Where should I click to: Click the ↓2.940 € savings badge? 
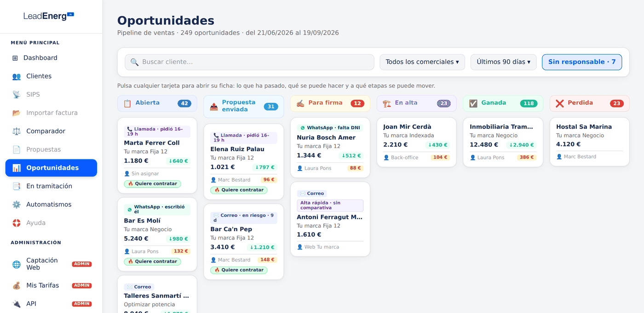tap(522, 145)
